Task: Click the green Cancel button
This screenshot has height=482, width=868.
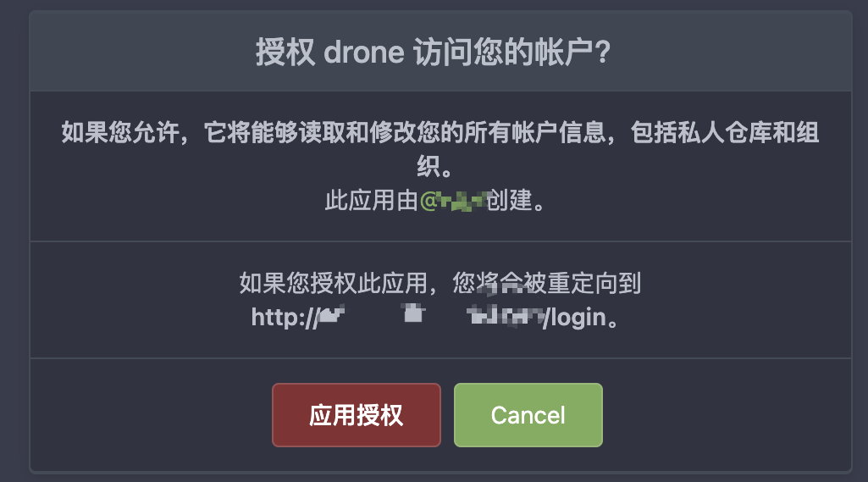Action: [x=528, y=415]
